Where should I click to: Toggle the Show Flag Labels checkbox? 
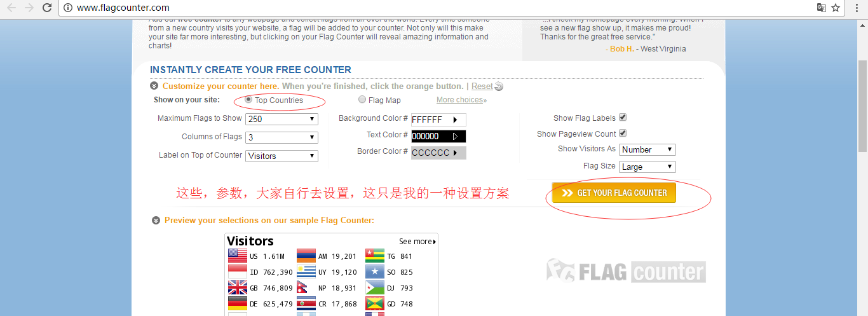(623, 118)
